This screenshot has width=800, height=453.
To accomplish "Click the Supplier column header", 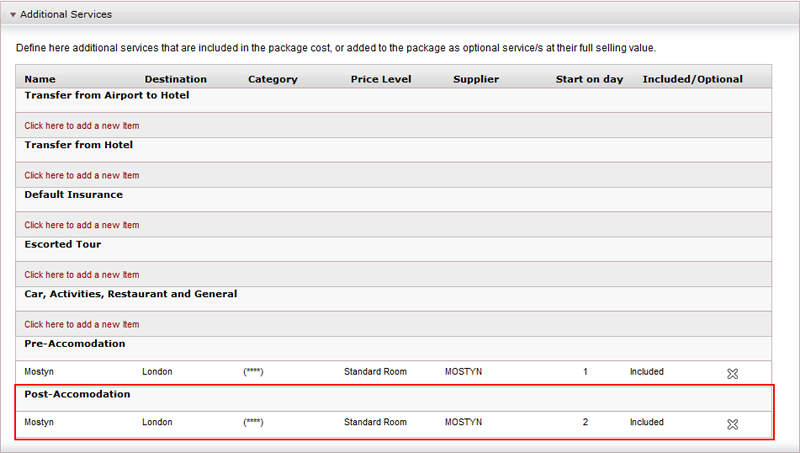I will [x=476, y=79].
